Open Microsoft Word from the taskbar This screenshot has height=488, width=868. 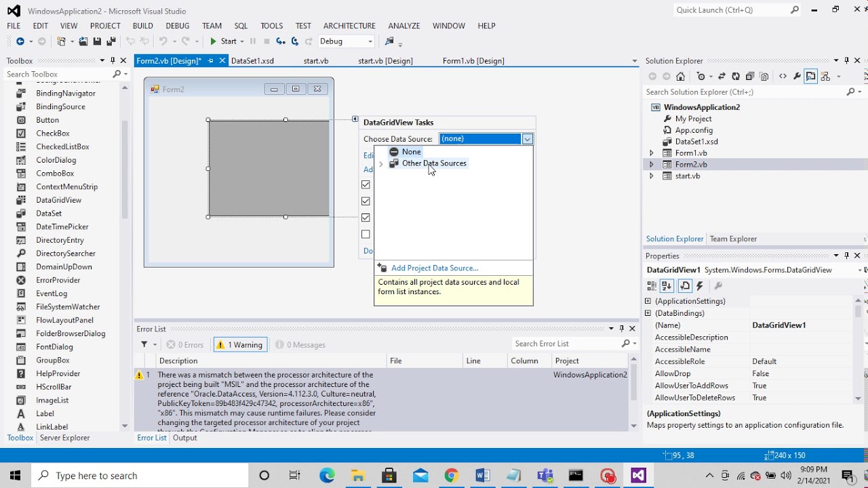click(482, 475)
